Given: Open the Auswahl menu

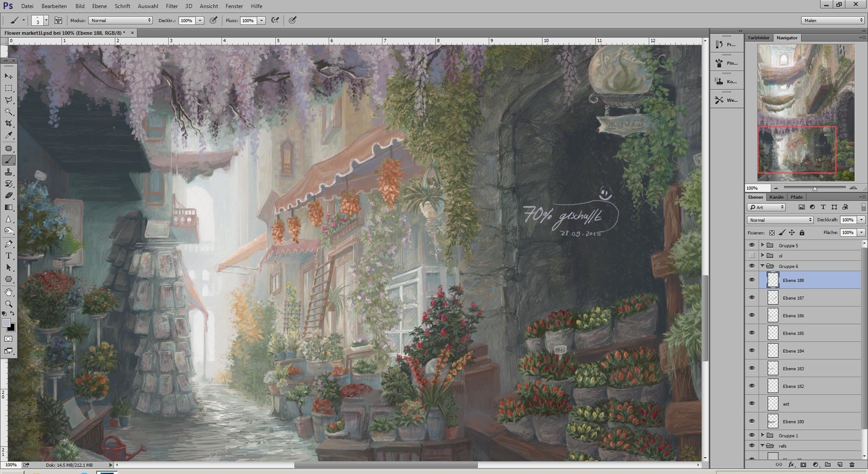Looking at the screenshot, I should pyautogui.click(x=148, y=6).
